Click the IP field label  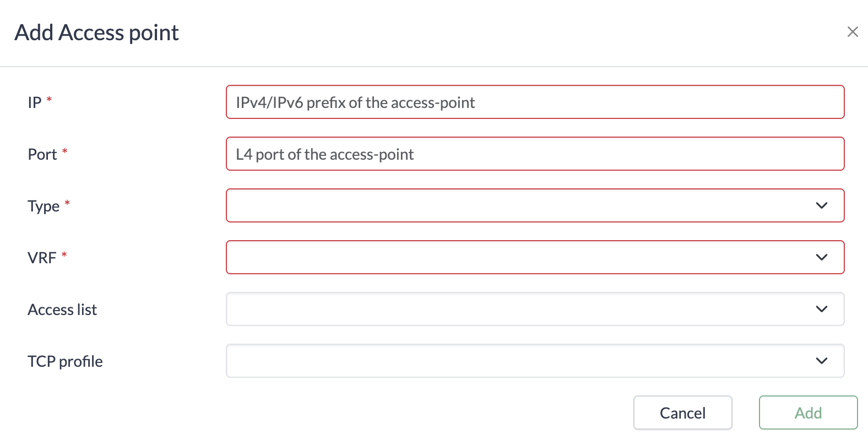[x=35, y=102]
